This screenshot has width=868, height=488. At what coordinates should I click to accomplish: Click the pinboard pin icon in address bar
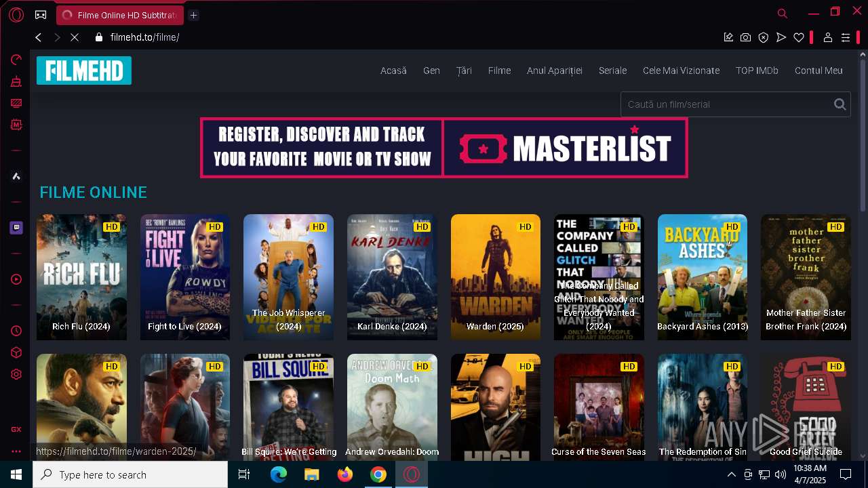pos(728,37)
